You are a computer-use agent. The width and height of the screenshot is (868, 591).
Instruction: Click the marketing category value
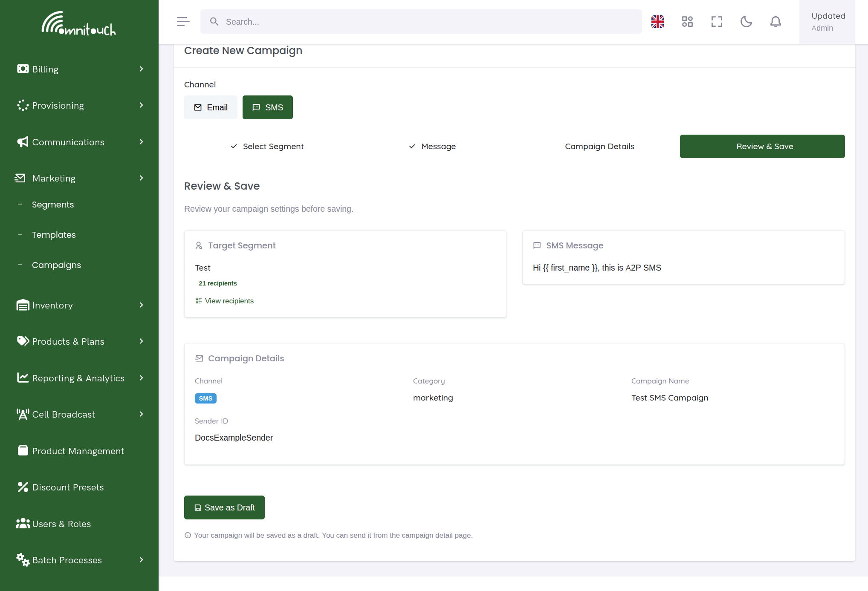(433, 398)
